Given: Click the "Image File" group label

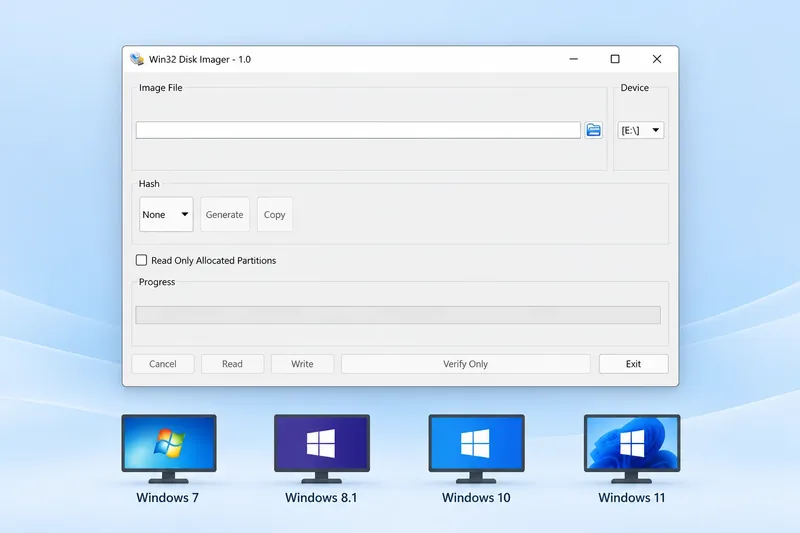Looking at the screenshot, I should tap(161, 88).
